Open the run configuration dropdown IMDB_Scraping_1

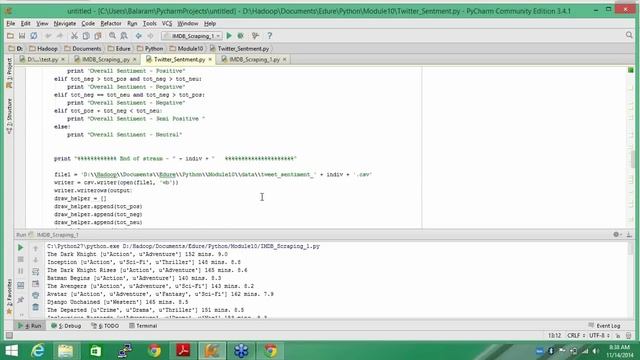(x=192, y=36)
